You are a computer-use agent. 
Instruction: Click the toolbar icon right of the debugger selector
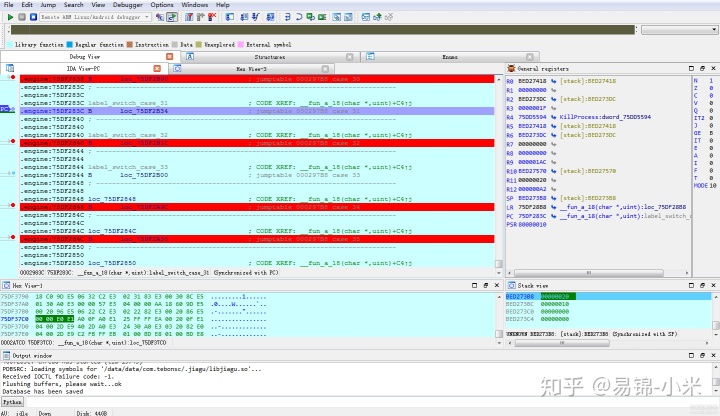click(160, 17)
